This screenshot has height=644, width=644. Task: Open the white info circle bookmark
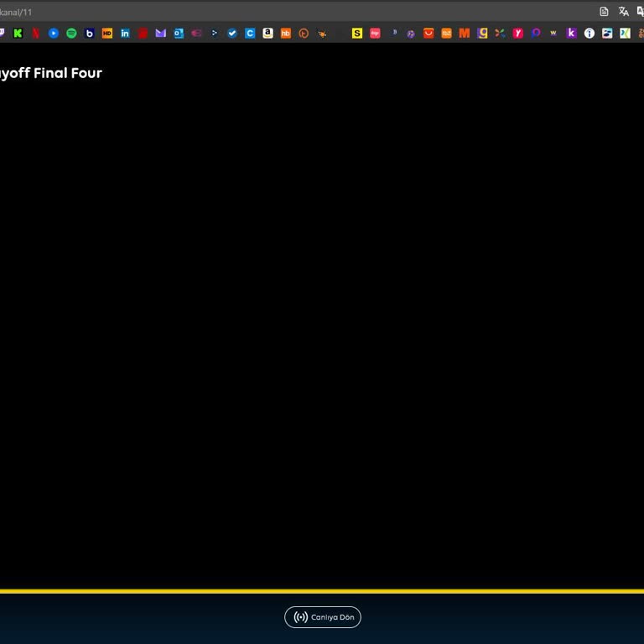pos(589,34)
